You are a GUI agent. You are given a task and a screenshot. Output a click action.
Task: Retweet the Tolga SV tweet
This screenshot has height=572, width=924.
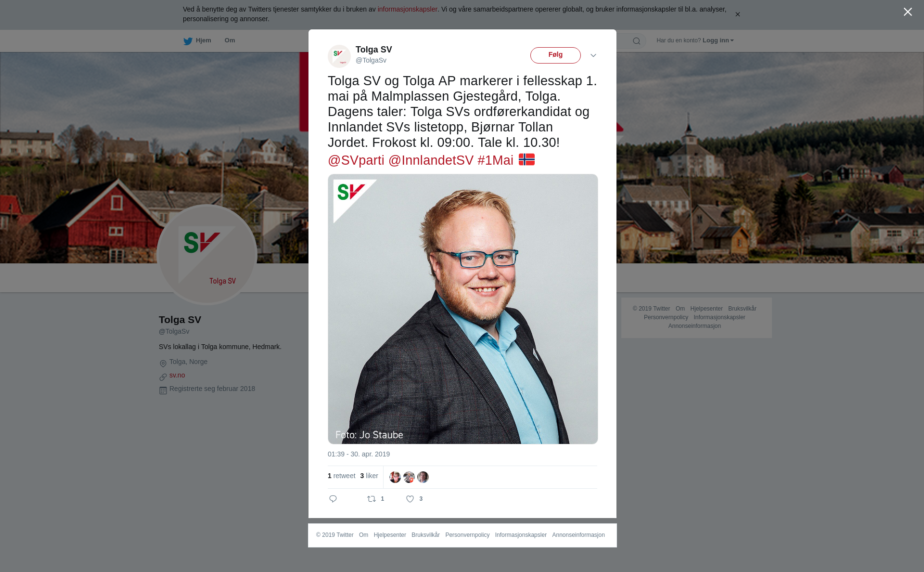click(x=372, y=499)
